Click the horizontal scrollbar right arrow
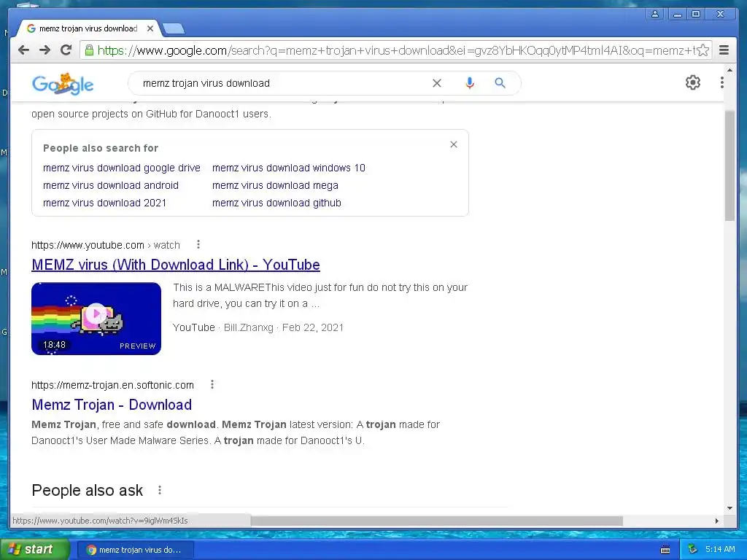Screen dimensions: 747x560 coord(717,521)
